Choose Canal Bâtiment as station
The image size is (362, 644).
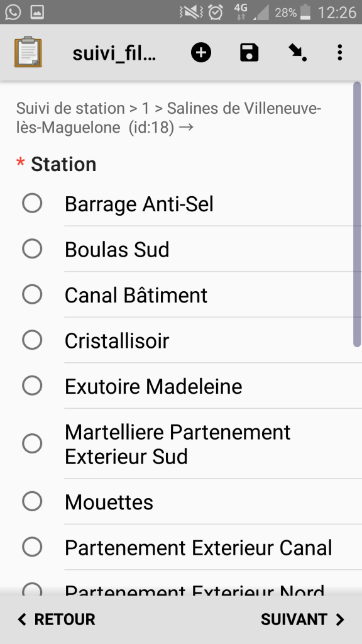click(x=181, y=294)
